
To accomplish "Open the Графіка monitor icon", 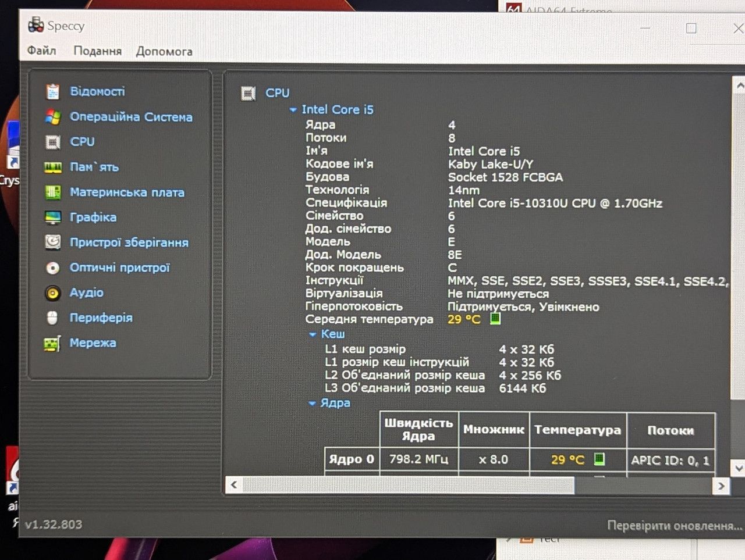I will pyautogui.click(x=52, y=217).
